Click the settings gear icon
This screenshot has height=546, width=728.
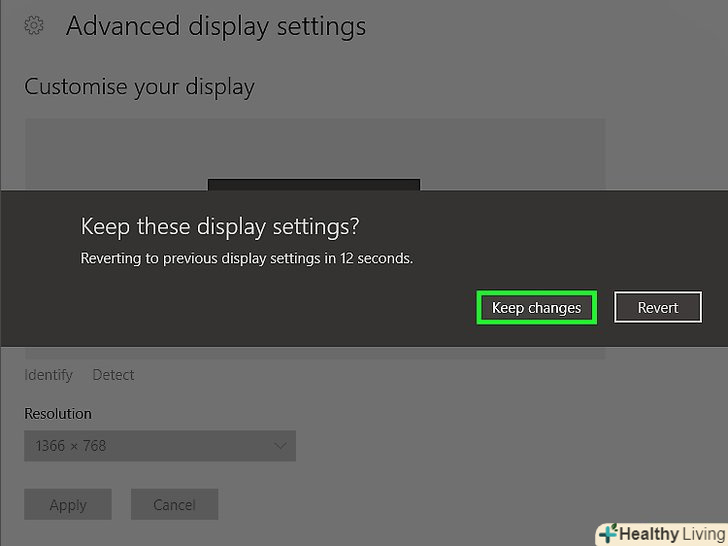[x=34, y=26]
